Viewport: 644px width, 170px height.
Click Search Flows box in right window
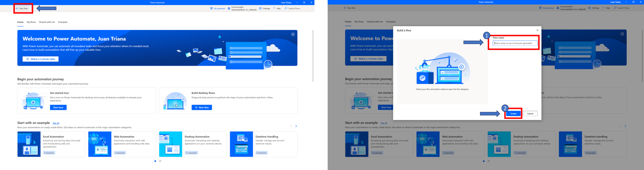(622, 8)
